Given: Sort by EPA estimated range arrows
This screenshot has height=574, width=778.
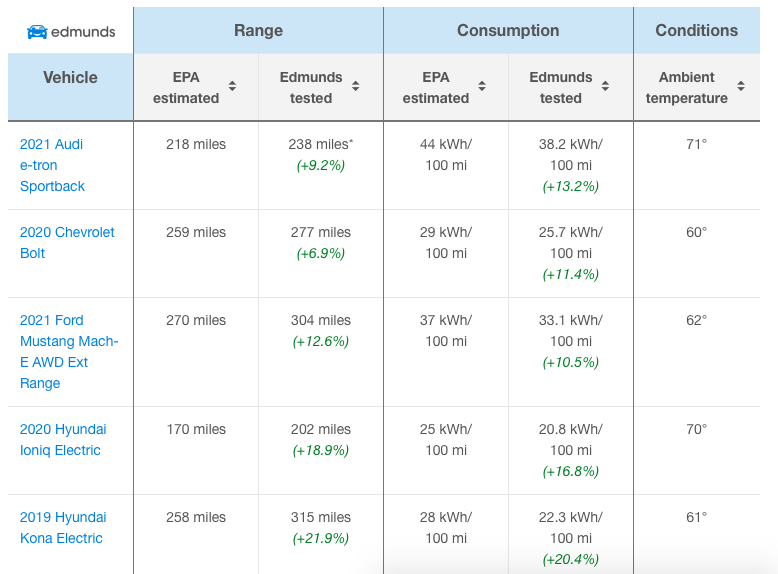Looking at the screenshot, I should [x=232, y=87].
